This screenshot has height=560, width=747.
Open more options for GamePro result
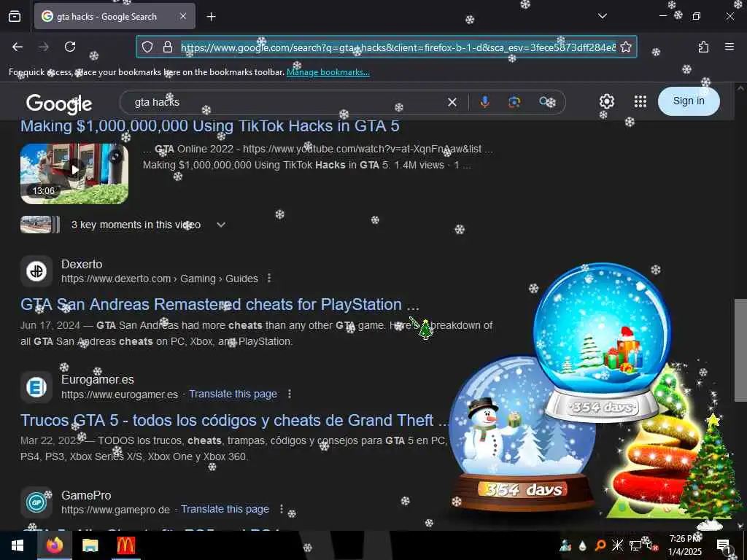pos(282,509)
